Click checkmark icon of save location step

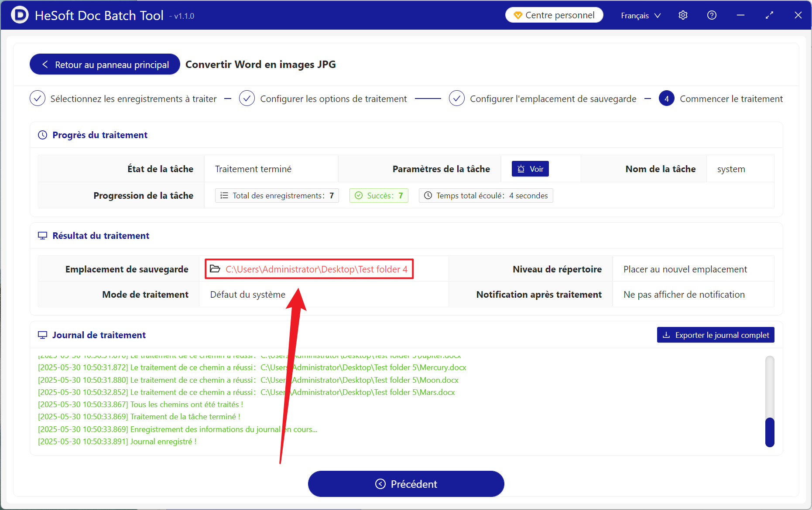(x=457, y=99)
